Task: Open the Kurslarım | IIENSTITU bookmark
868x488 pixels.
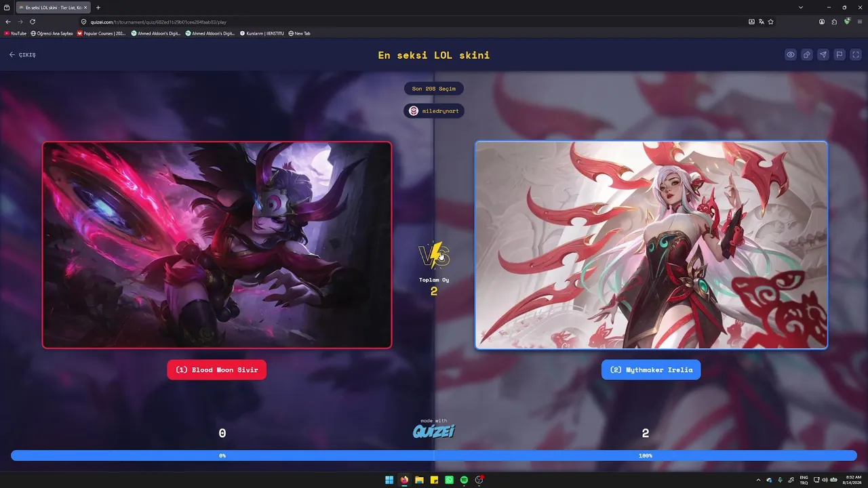Action: (262, 33)
